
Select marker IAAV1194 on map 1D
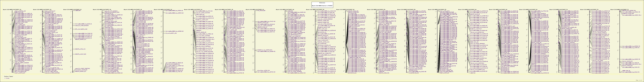pos(78,11)
